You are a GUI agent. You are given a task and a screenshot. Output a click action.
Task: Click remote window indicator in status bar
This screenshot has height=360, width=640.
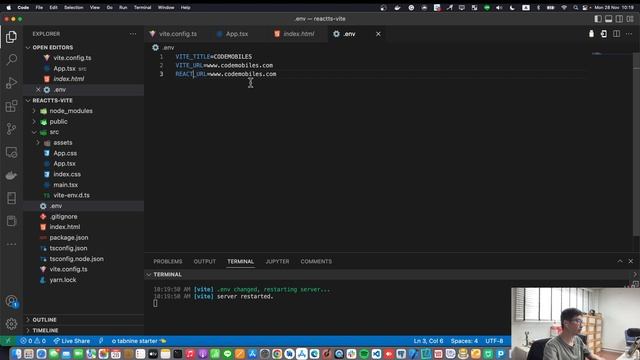click(8, 341)
